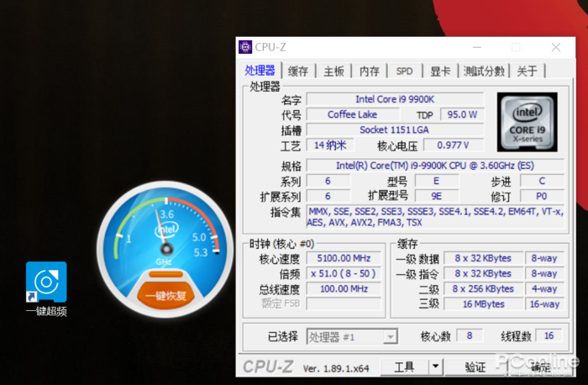Click the TDP value 95.0 W

pos(462,114)
